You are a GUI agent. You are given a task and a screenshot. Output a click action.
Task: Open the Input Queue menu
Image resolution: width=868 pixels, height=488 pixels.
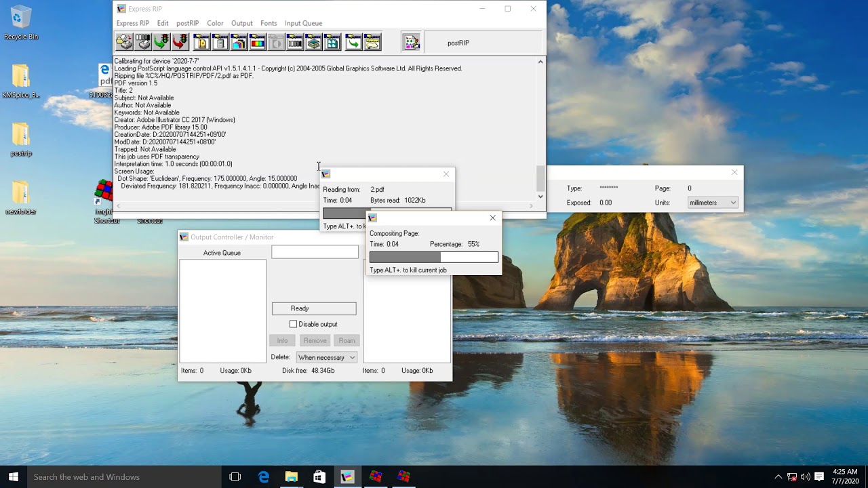coord(303,23)
